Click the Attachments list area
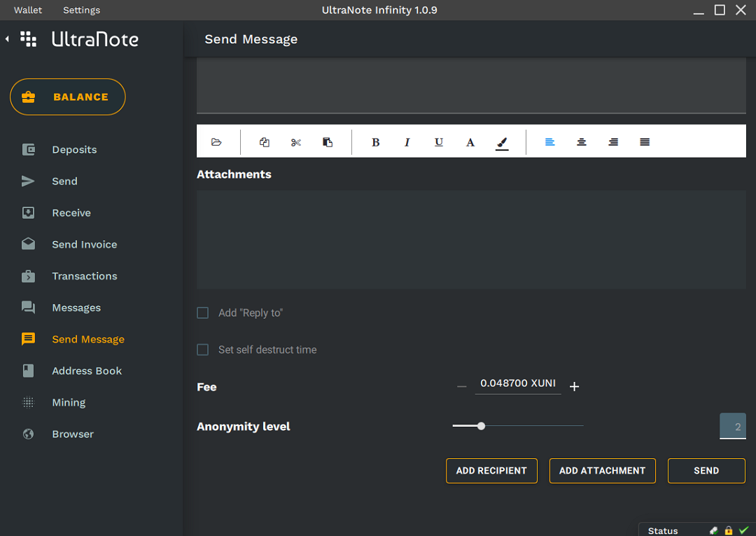This screenshot has width=756, height=536. (471, 240)
